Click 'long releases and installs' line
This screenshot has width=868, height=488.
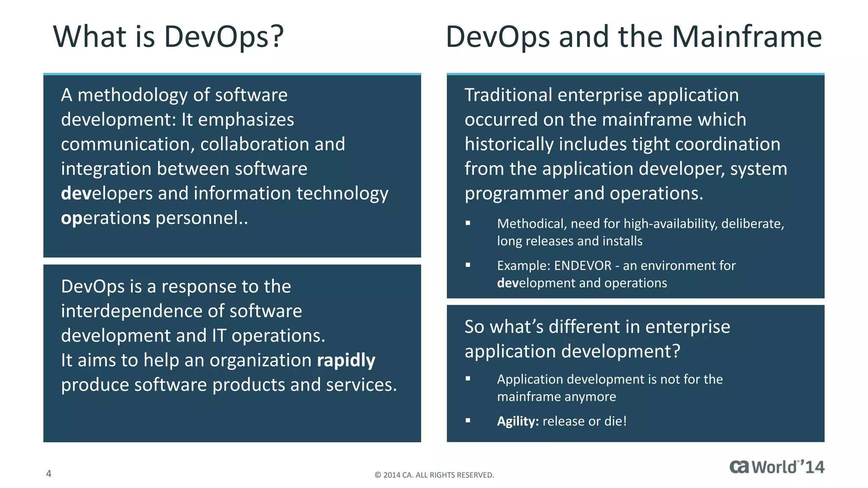(569, 241)
